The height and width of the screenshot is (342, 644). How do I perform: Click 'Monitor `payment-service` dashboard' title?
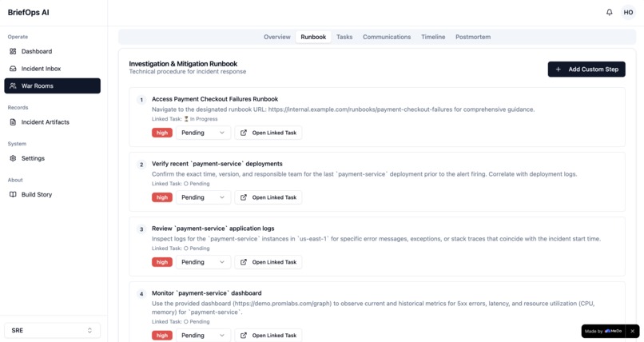click(207, 293)
